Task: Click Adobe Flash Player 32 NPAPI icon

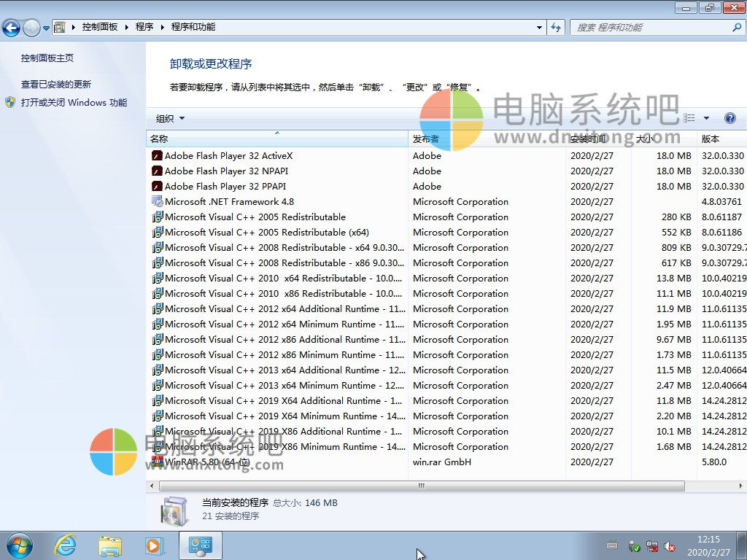Action: [x=157, y=171]
